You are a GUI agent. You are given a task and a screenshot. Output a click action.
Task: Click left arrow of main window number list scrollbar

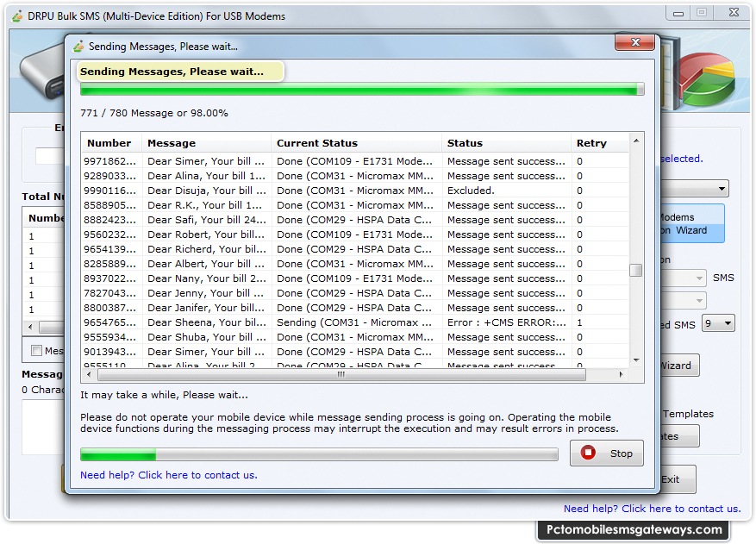click(31, 327)
